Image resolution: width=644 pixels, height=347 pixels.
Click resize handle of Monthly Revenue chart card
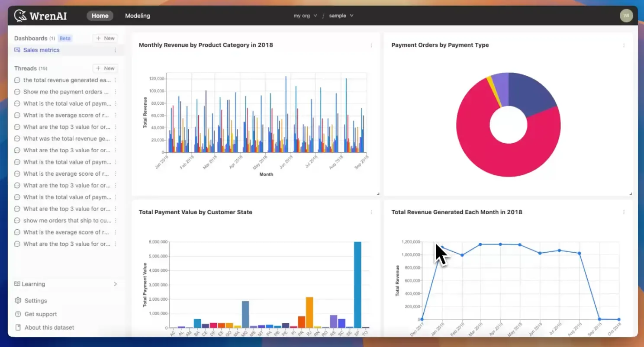tap(377, 193)
